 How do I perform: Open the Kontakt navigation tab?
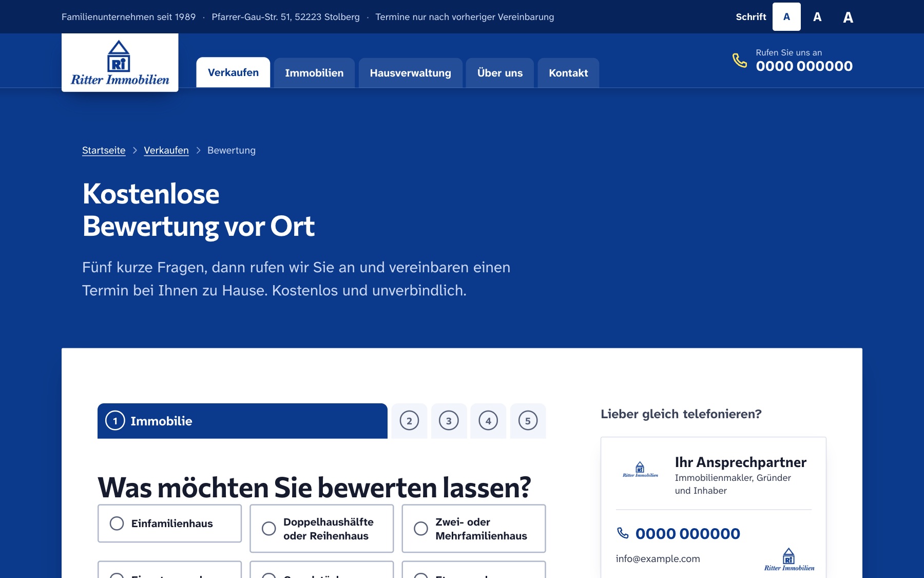pyautogui.click(x=568, y=73)
